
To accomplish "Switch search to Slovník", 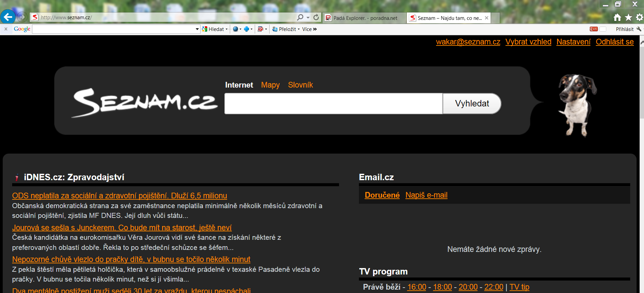I will click(300, 85).
